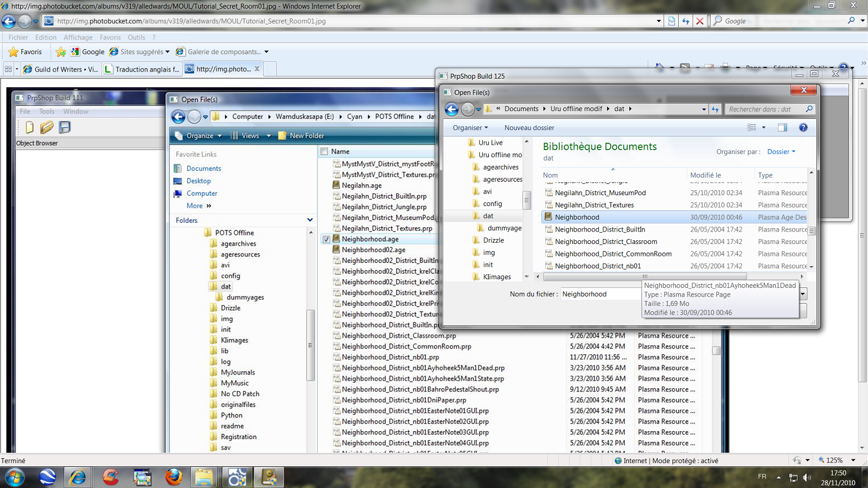Open the Computer favorite link
868x488 pixels.
pos(202,194)
